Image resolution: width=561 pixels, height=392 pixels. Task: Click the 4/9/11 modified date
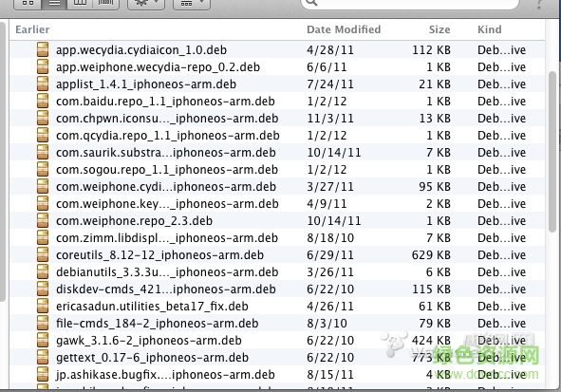pos(327,204)
